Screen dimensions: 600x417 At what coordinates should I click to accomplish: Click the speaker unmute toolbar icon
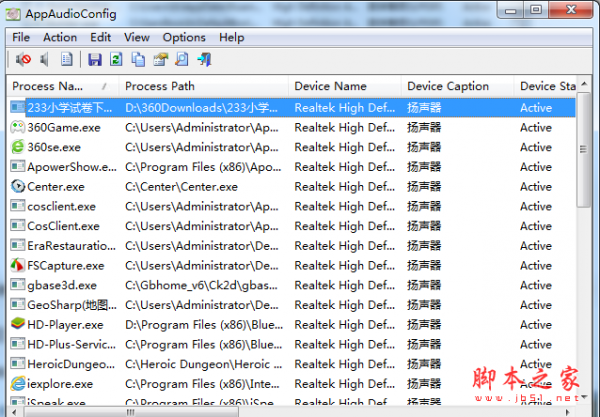45,59
